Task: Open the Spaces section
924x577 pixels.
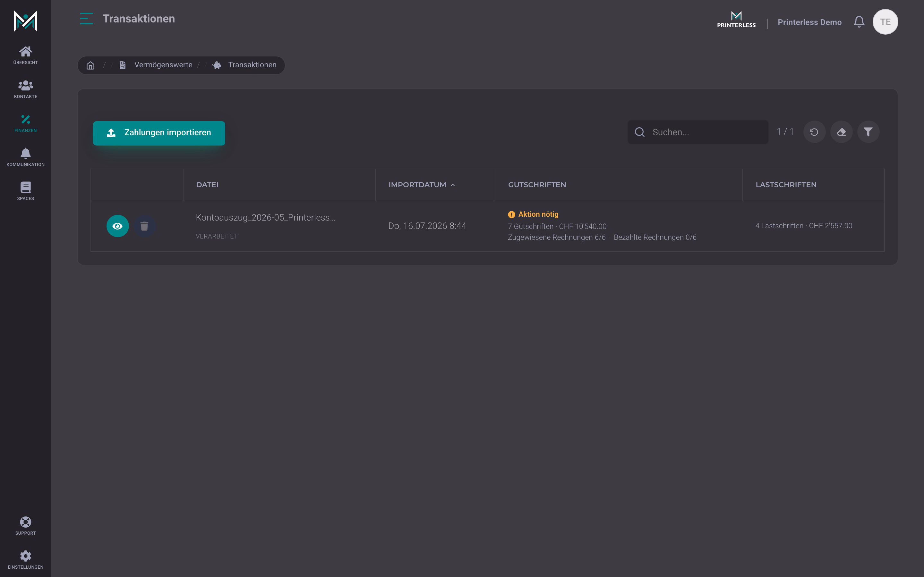Action: [26, 191]
